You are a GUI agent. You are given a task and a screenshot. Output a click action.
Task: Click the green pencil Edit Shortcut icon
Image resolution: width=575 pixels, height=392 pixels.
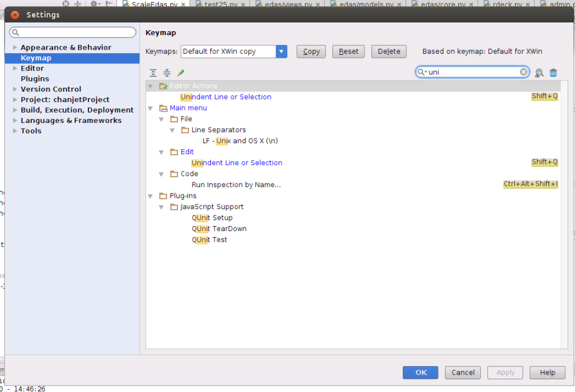click(180, 73)
